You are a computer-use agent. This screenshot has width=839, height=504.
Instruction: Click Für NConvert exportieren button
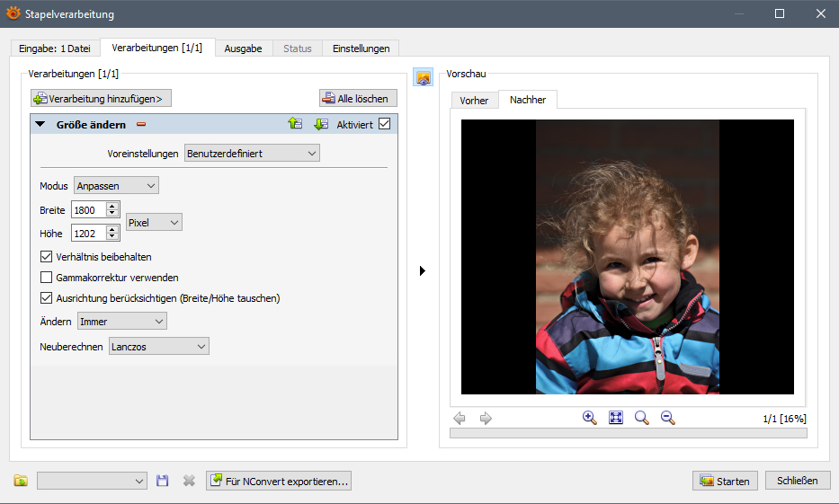[278, 481]
